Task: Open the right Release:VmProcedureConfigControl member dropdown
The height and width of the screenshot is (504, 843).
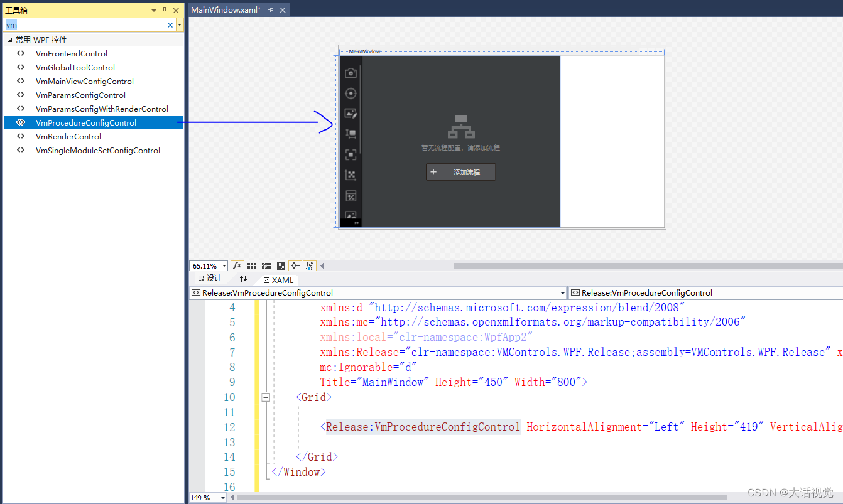Action: pos(706,293)
